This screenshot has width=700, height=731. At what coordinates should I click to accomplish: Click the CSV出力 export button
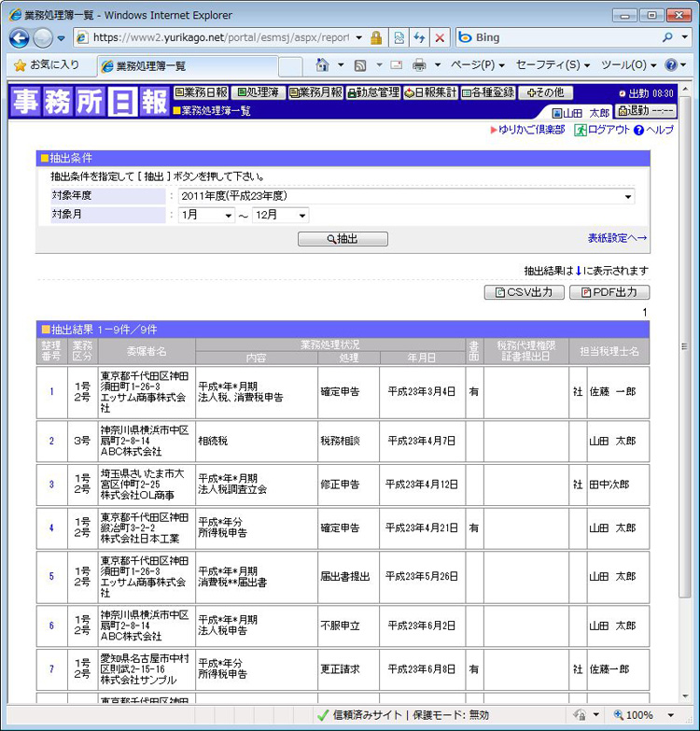tap(524, 292)
